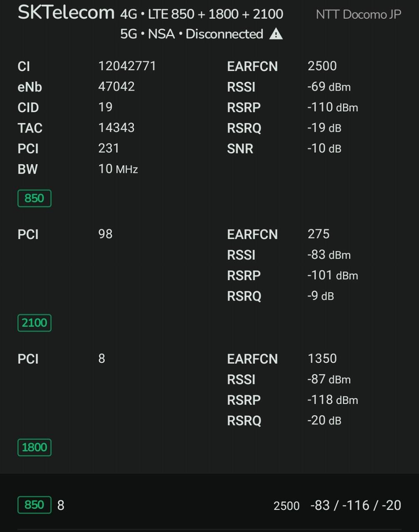The width and height of the screenshot is (419, 532).
Task: Tap the TAC value 14343
Action: tap(116, 128)
